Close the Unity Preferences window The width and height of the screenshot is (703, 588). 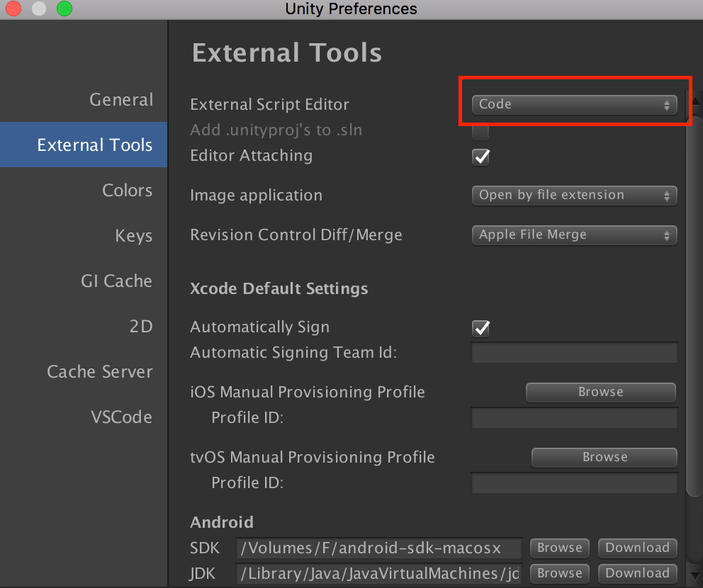pos(13,9)
